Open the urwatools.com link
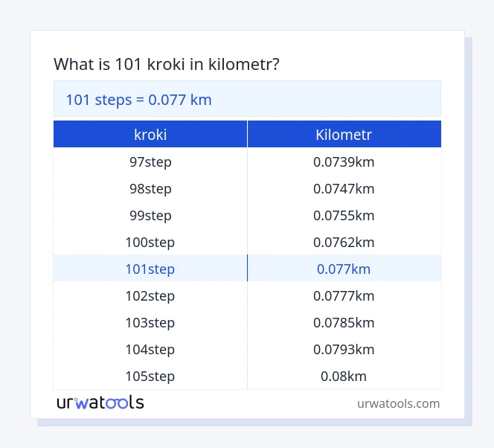Image resolution: width=494 pixels, height=448 pixels. pos(398,403)
